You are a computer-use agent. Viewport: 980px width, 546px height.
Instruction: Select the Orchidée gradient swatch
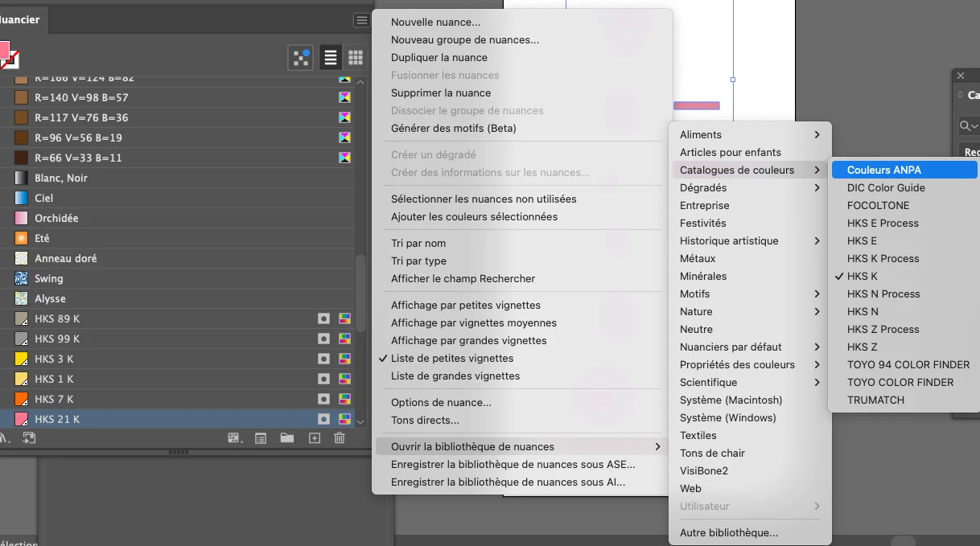click(22, 218)
